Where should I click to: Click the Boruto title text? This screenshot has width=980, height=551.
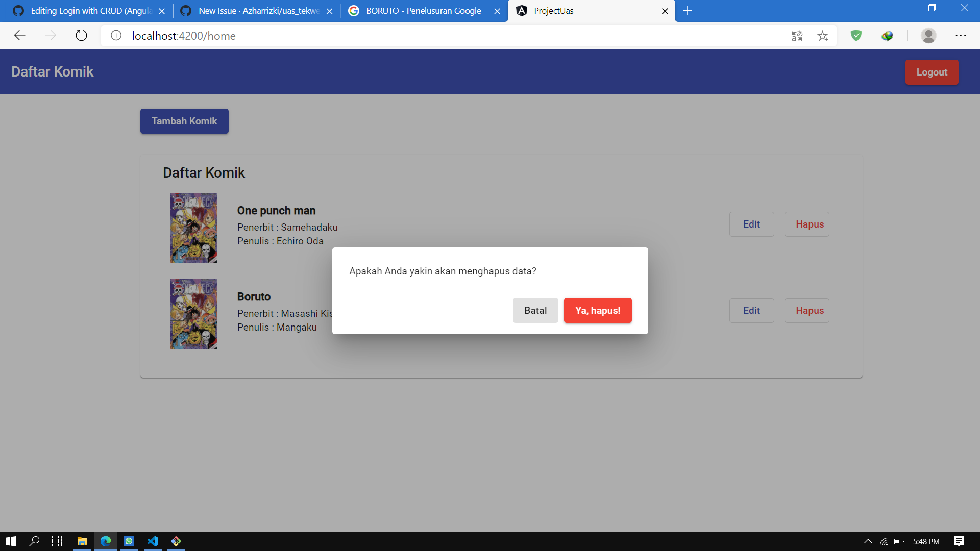[x=254, y=296]
